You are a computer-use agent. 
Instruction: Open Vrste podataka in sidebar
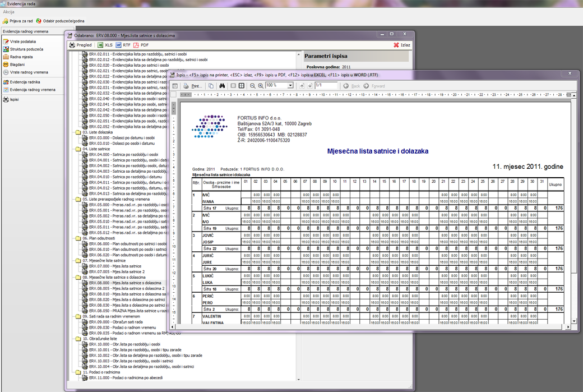point(20,41)
